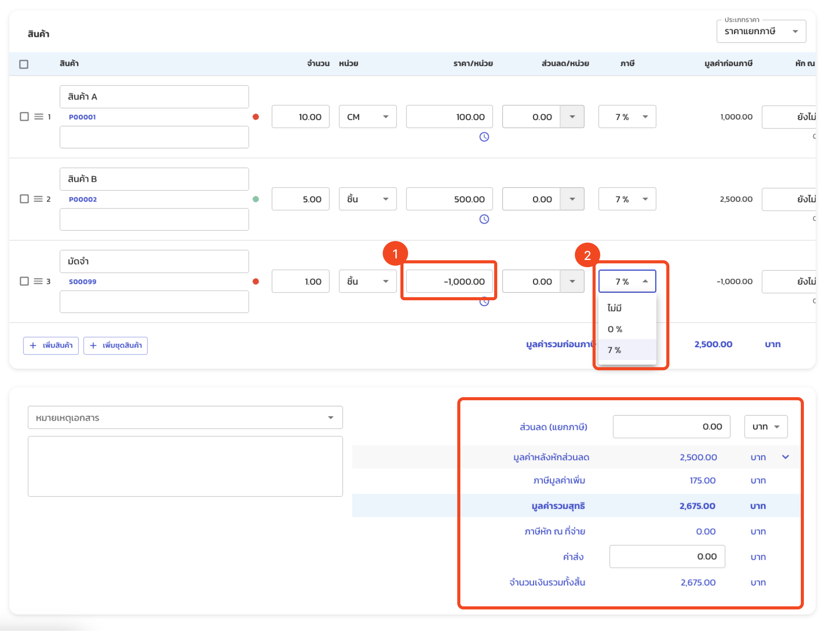The image size is (840, 631).
Task: Expand the มูลค่าหลังหักส่วนลด chevron
Action: [x=785, y=457]
